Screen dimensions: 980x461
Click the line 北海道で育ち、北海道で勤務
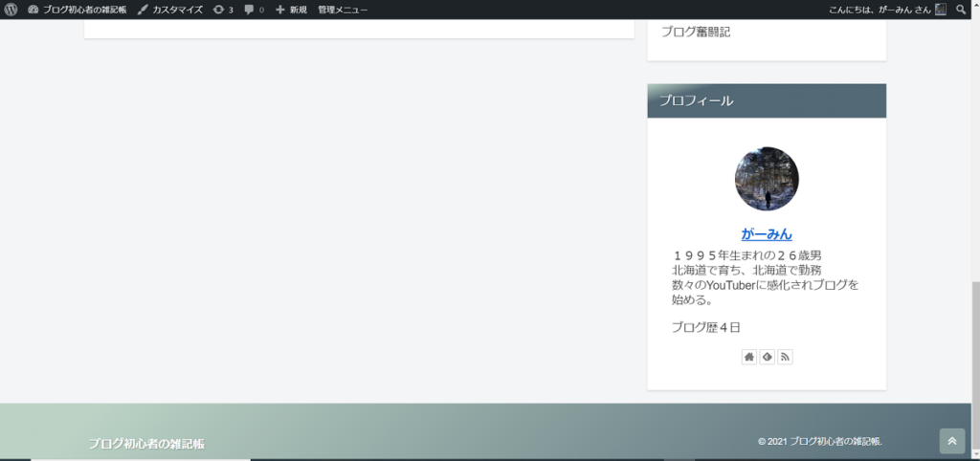pyautogui.click(x=746, y=270)
